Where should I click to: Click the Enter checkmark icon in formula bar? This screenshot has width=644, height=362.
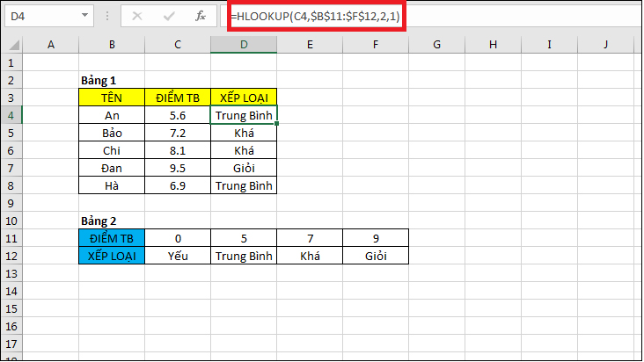(x=169, y=16)
